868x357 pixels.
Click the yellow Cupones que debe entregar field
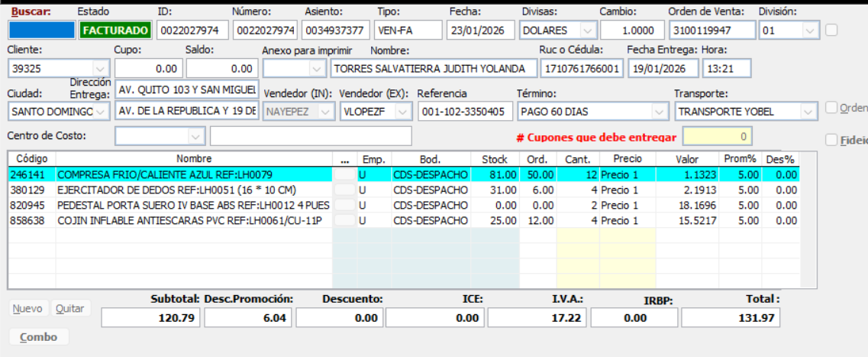[x=717, y=137]
